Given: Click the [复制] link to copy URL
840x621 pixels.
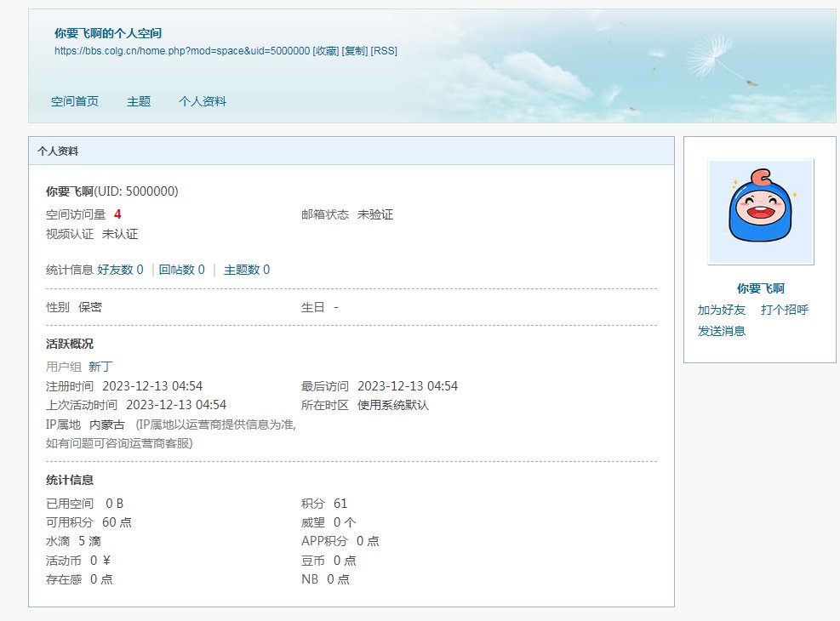Looking at the screenshot, I should [354, 51].
